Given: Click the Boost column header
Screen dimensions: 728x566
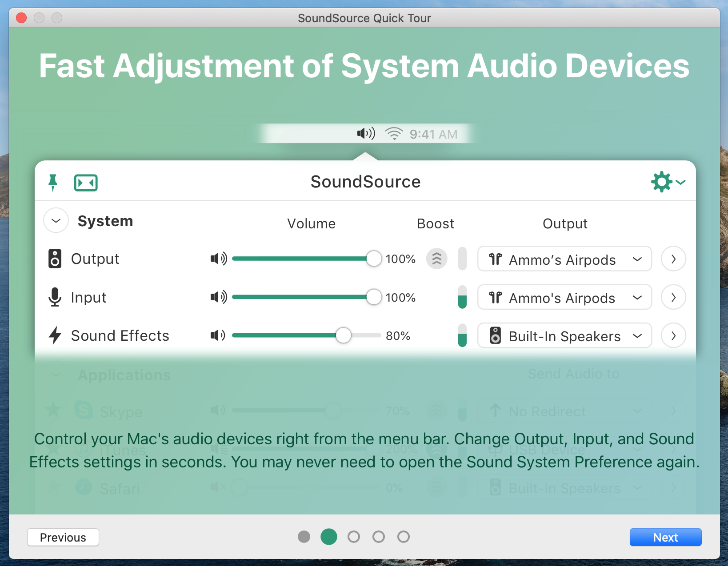Looking at the screenshot, I should 436,223.
